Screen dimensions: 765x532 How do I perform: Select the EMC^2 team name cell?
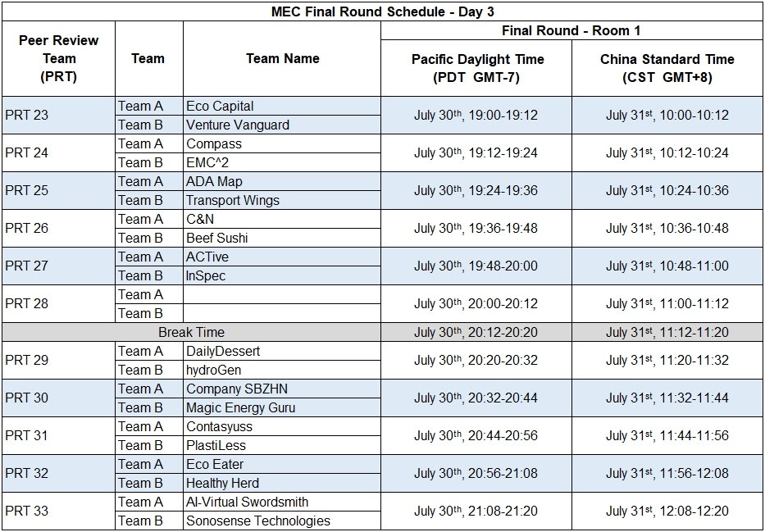[281, 162]
